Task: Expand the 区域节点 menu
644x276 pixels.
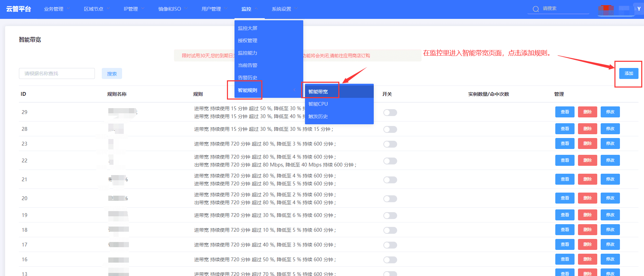Action: click(x=97, y=9)
